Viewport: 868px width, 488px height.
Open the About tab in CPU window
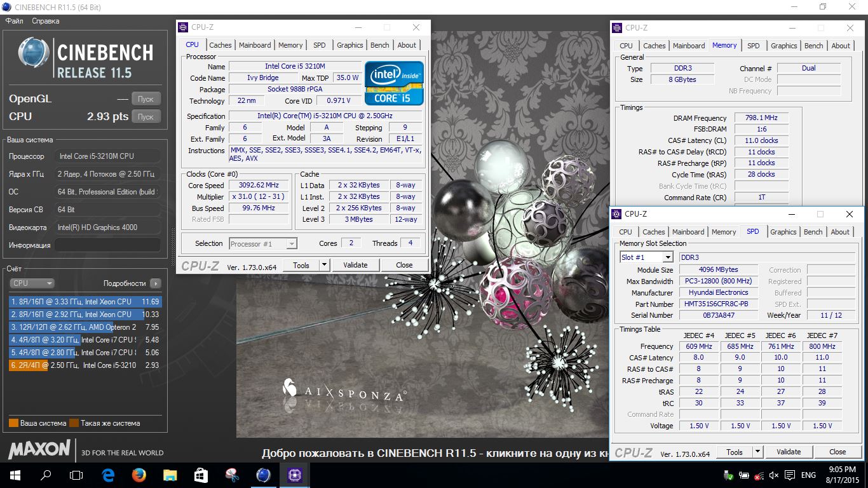coord(407,45)
